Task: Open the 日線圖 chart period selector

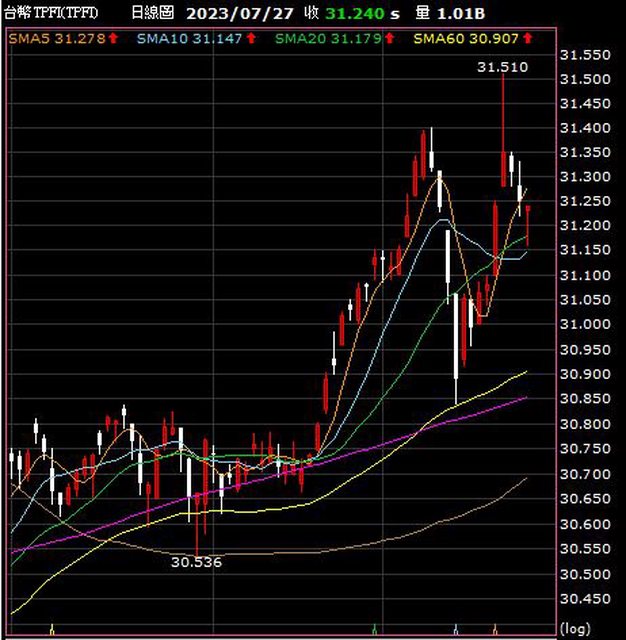Action: coord(152,13)
